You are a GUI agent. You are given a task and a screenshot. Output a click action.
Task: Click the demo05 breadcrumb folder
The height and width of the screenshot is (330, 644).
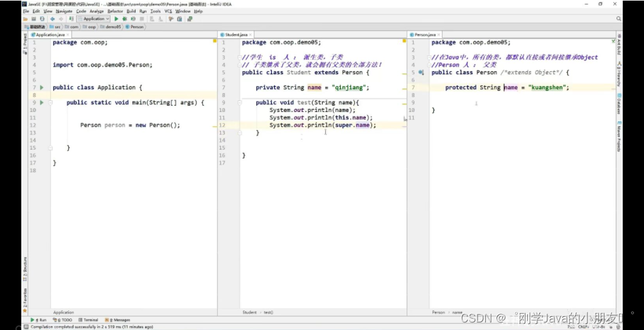(111, 27)
